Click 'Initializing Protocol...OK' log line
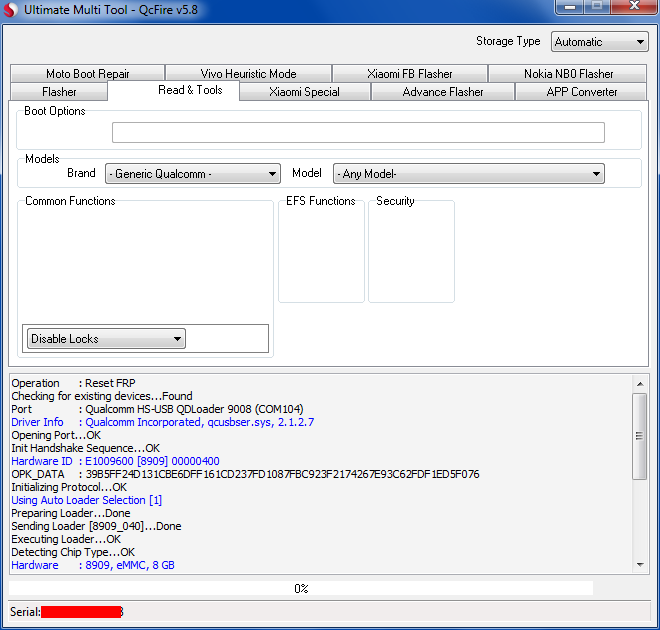 (69, 487)
